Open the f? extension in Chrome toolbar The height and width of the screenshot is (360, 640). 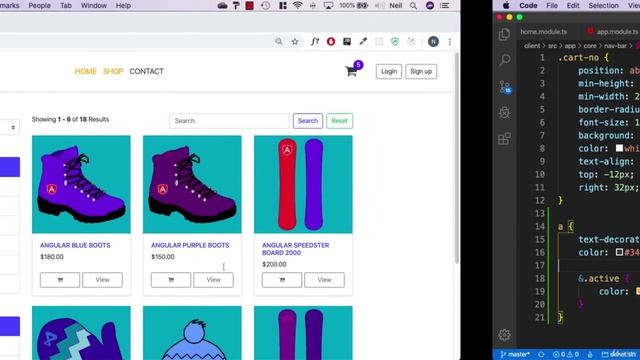click(314, 41)
